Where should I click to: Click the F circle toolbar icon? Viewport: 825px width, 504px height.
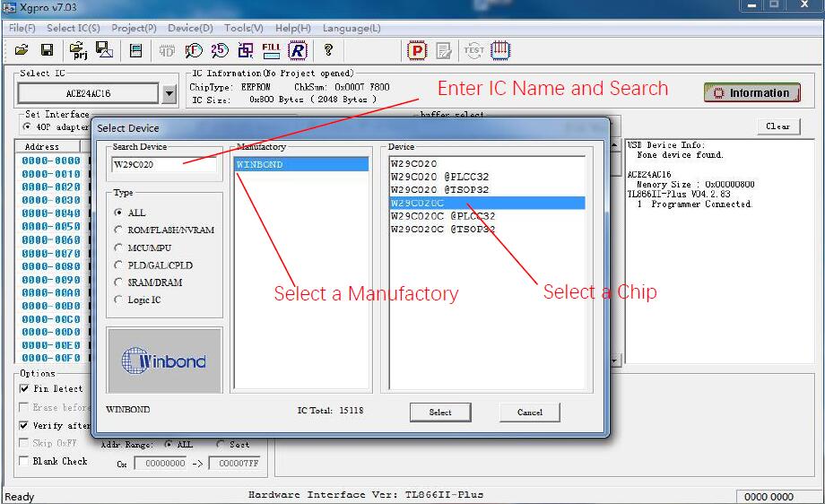(193, 50)
